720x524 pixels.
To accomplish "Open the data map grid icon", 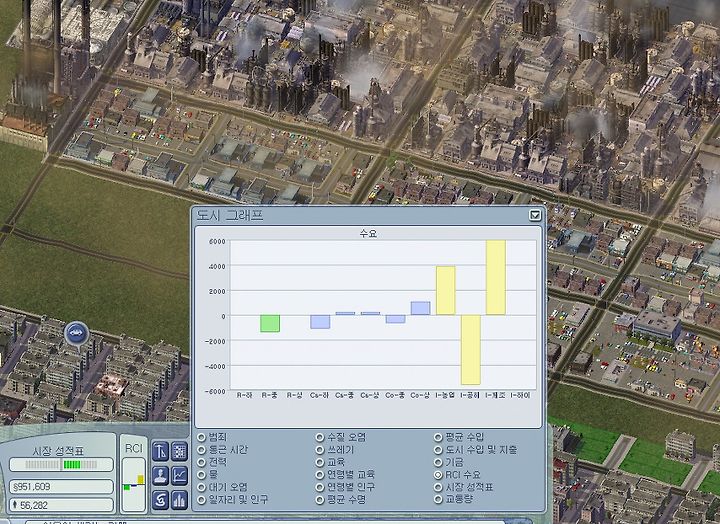I will point(180,451).
